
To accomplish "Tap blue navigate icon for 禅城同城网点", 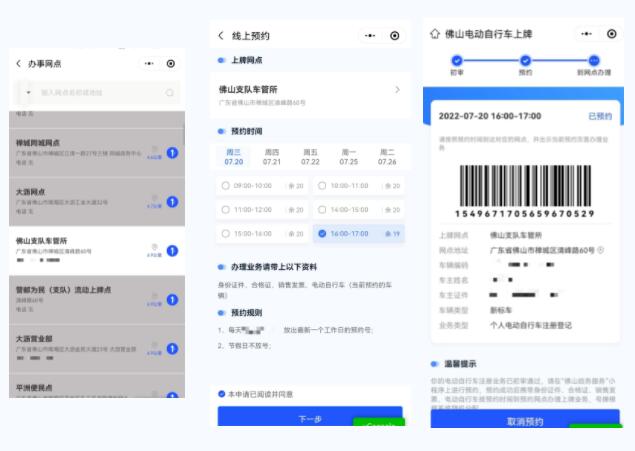I will click(172, 153).
